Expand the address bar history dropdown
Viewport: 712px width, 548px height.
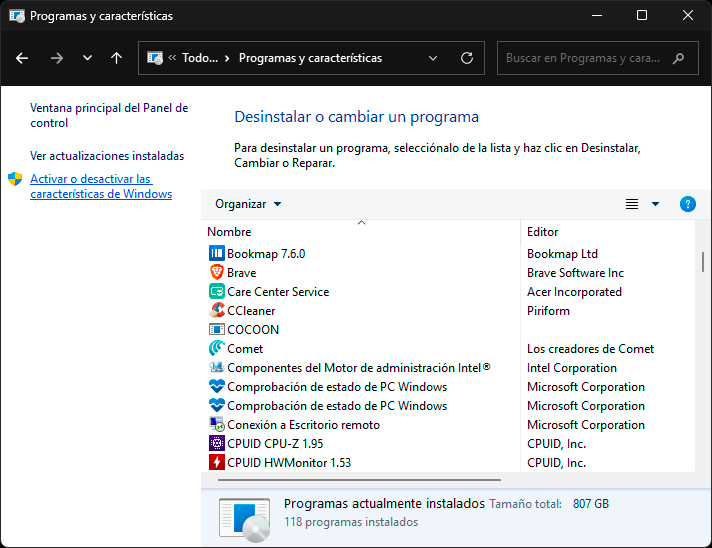[433, 58]
